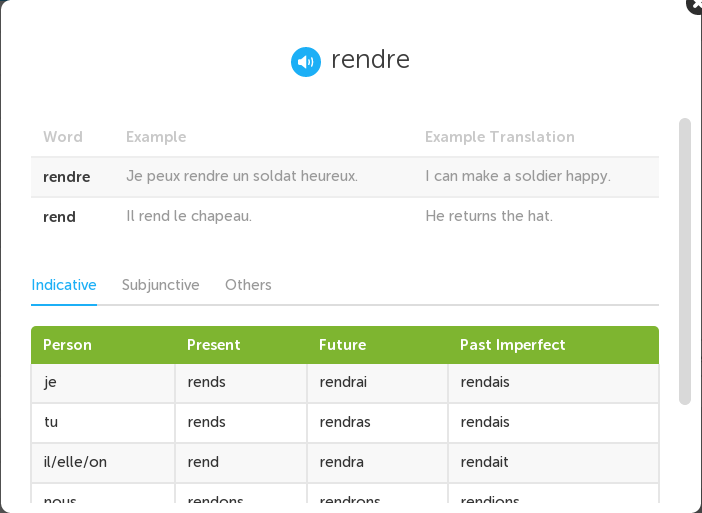This screenshot has height=513, width=702.
Task: Play audio pronunciation of rendre
Action: point(305,62)
